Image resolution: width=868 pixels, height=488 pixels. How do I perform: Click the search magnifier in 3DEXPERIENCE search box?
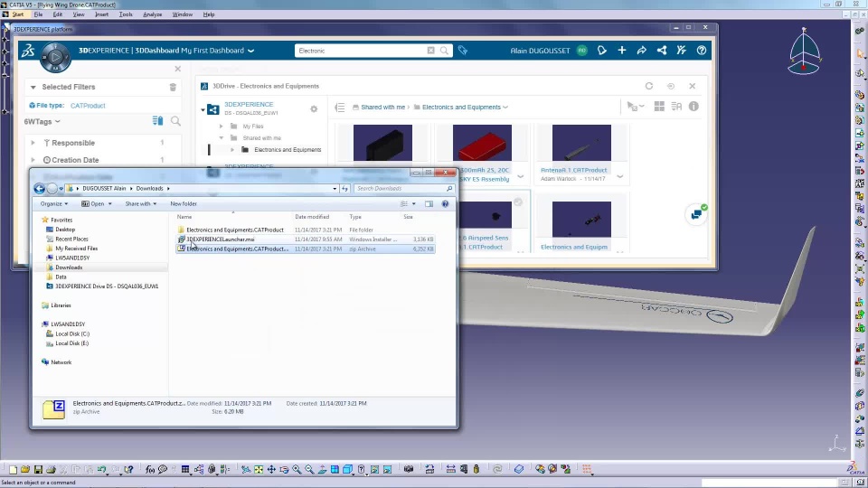pos(444,51)
